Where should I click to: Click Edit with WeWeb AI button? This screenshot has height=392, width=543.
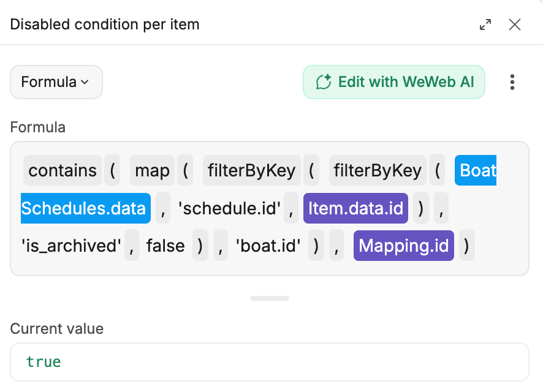click(394, 82)
